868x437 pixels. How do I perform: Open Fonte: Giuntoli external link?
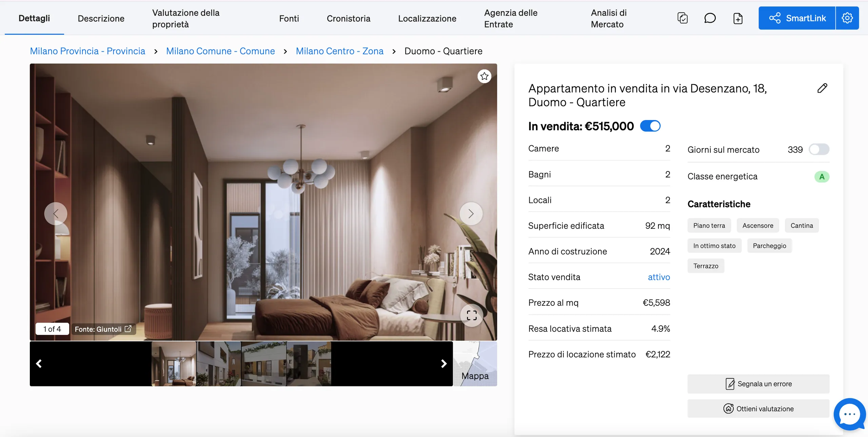[103, 329]
